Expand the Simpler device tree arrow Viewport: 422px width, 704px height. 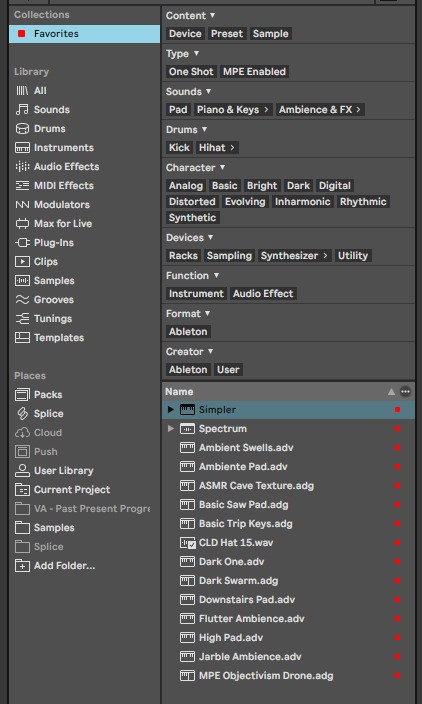(x=170, y=409)
